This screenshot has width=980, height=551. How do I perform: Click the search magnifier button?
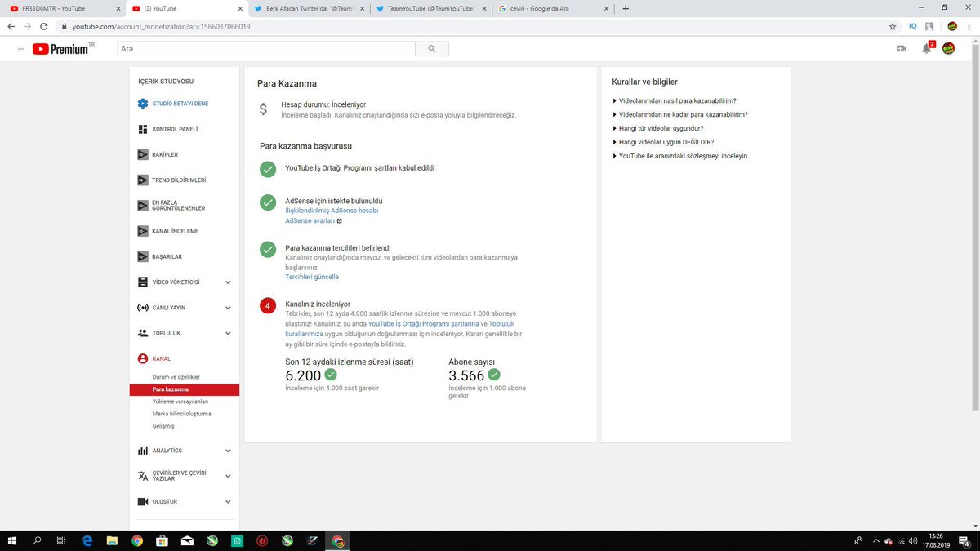[432, 49]
